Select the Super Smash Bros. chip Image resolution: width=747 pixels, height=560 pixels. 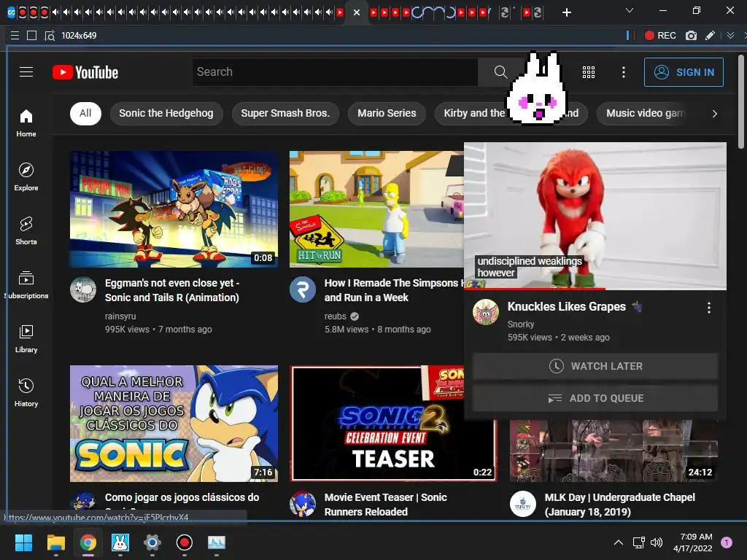285,113
